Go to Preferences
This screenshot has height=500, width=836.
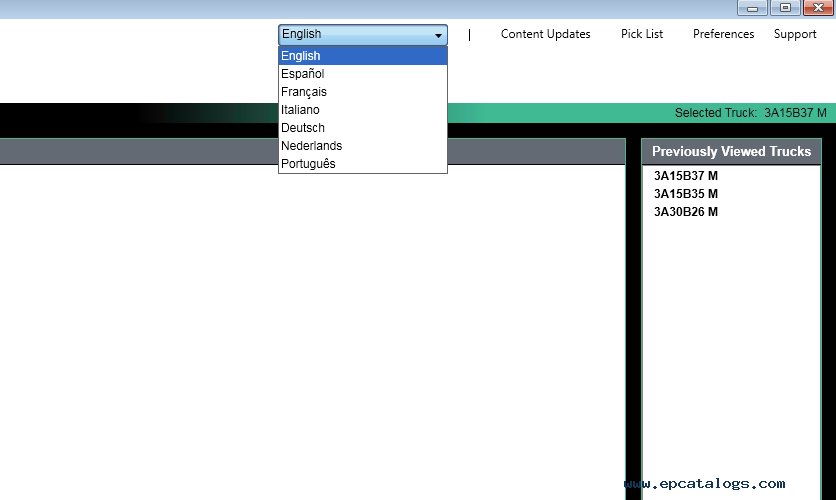coord(723,34)
